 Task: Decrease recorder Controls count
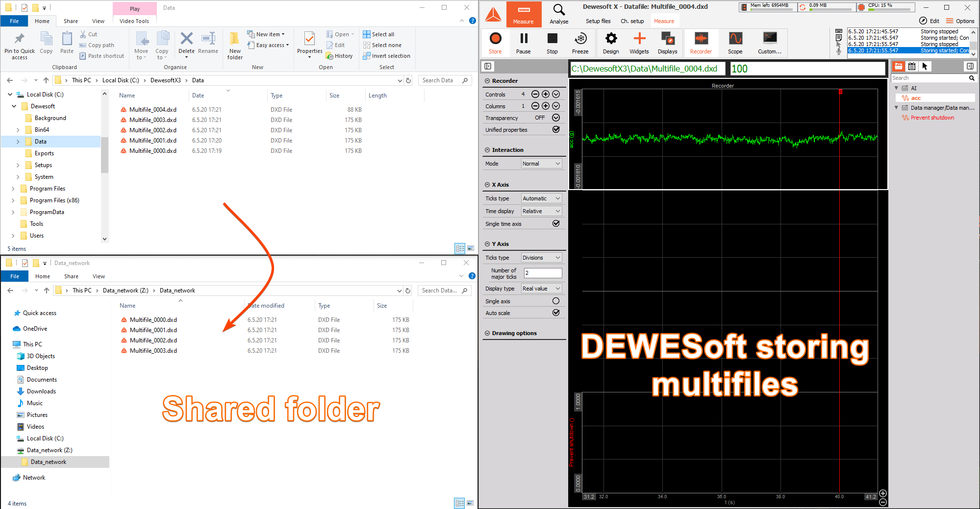pos(535,94)
